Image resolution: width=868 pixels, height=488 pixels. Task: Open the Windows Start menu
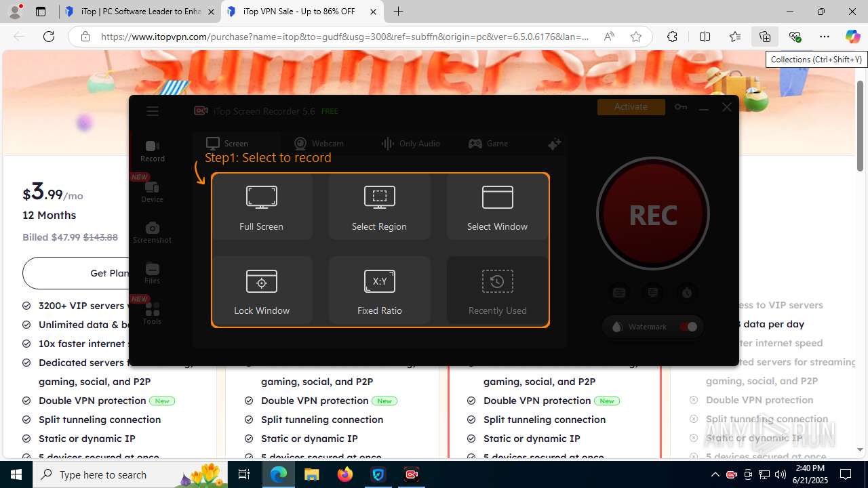tap(16, 474)
